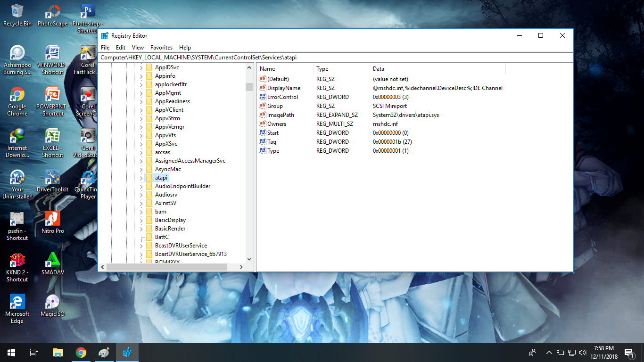
Task: Click the atapi folder icon in the tree
Action: (150, 177)
